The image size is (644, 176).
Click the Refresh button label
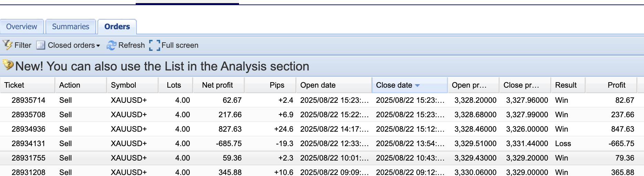point(132,45)
